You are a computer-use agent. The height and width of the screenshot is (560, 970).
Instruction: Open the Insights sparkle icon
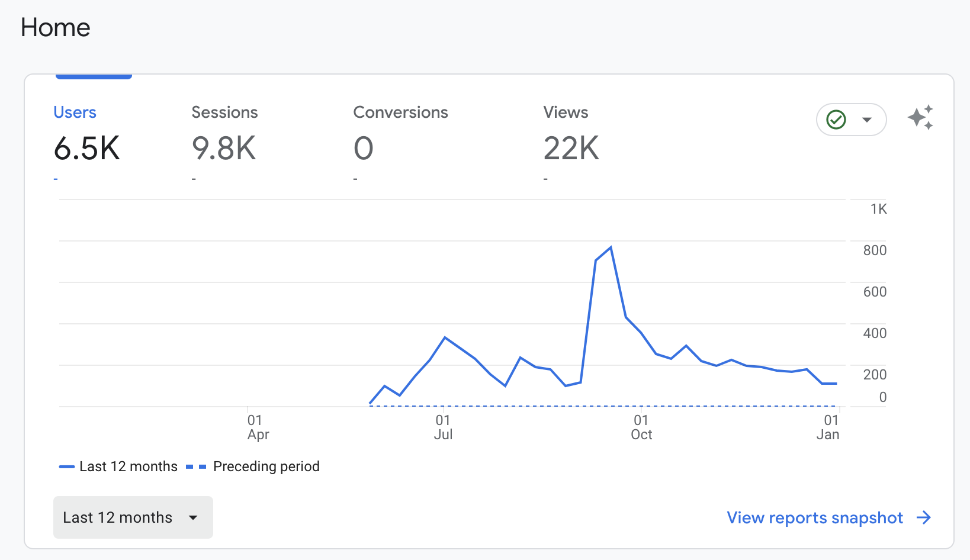point(920,118)
